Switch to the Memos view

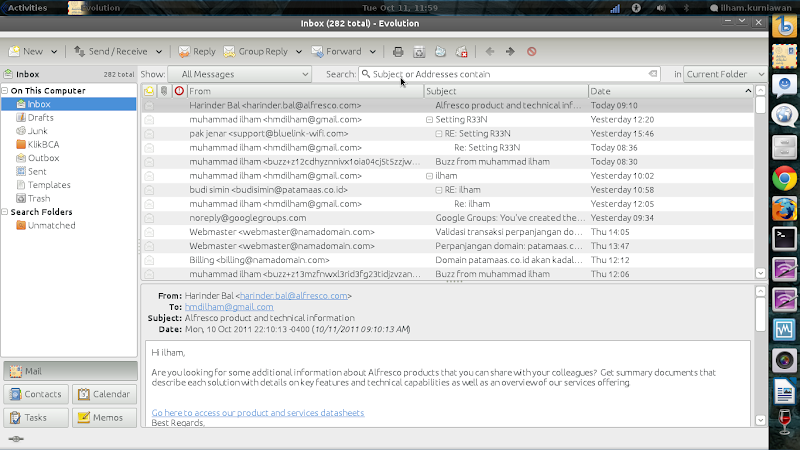click(x=105, y=418)
